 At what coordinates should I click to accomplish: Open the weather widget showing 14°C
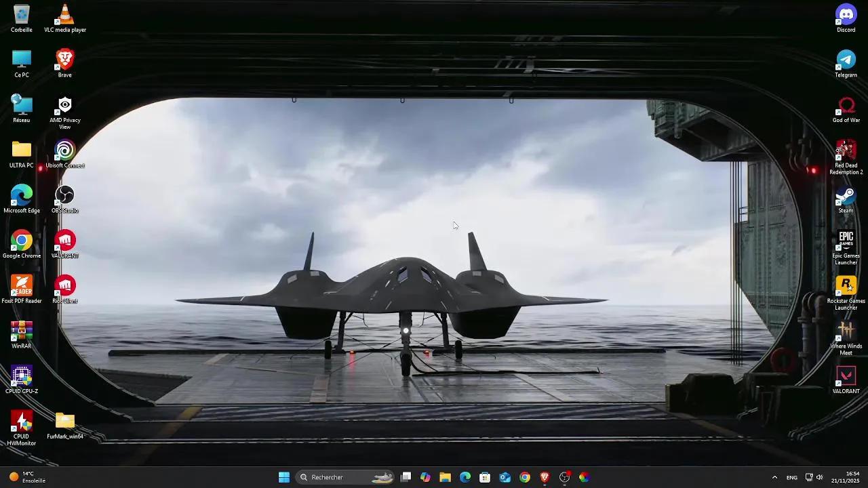tap(28, 477)
